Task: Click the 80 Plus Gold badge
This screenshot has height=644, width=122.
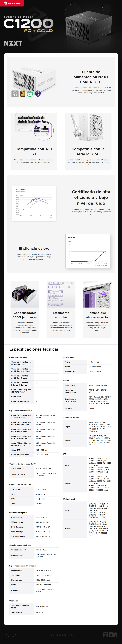Action: 23,94
